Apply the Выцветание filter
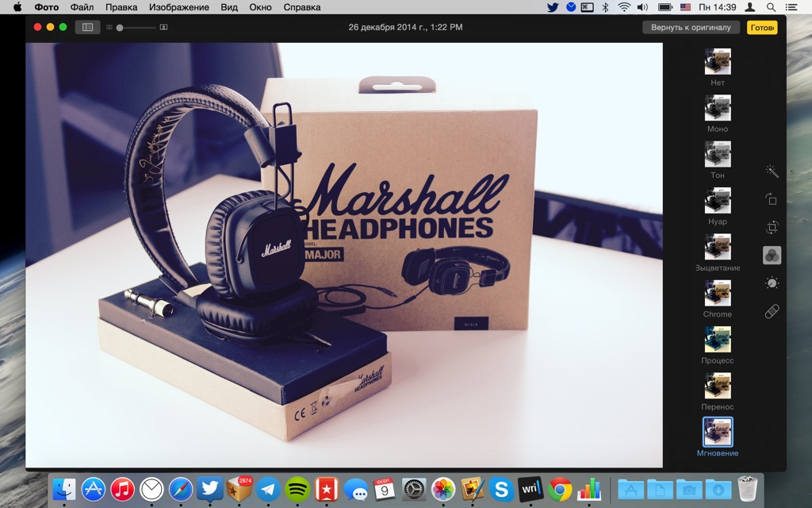 [x=717, y=246]
